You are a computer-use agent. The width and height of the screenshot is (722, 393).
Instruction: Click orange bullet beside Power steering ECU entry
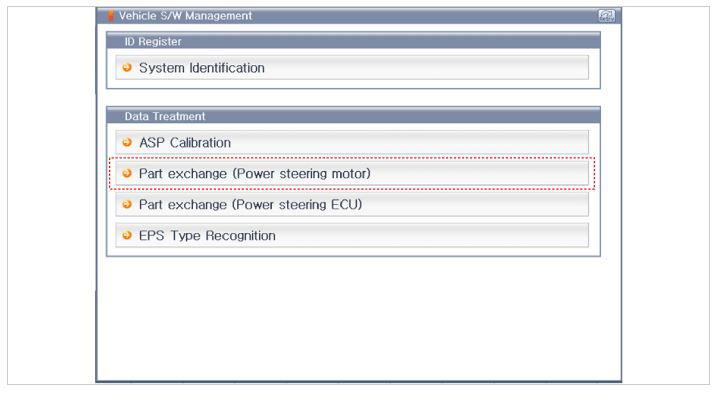coord(127,204)
